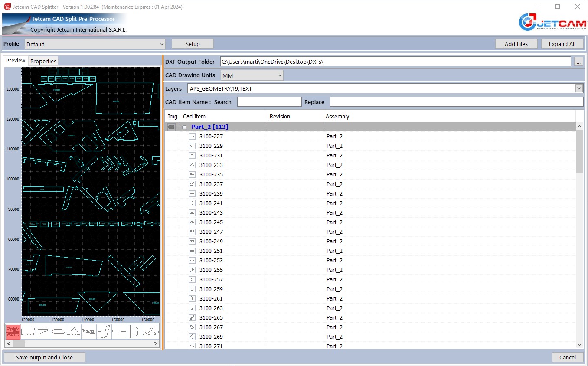Click the img icon of row 3100-235
The width and height of the screenshot is (588, 366).
pos(192,175)
